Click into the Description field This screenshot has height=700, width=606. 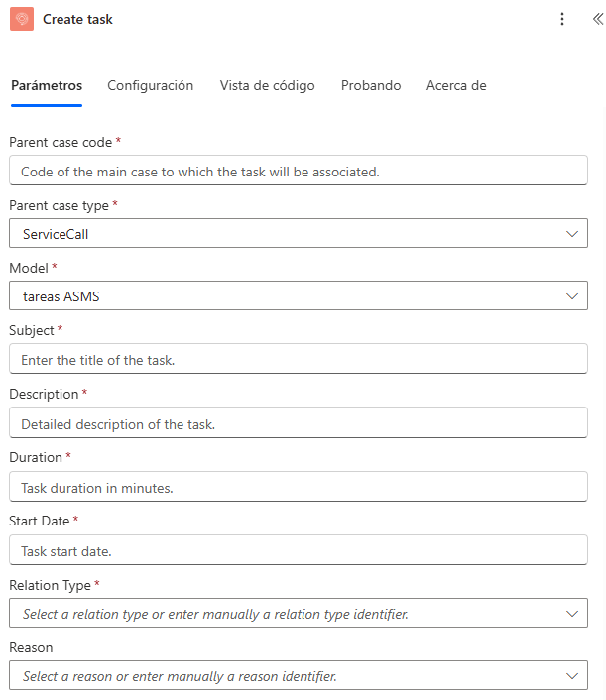(x=298, y=423)
